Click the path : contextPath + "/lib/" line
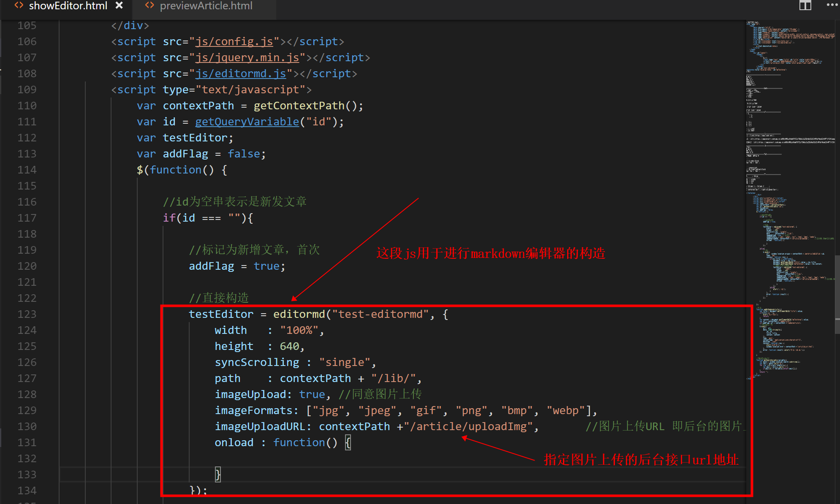 point(318,378)
